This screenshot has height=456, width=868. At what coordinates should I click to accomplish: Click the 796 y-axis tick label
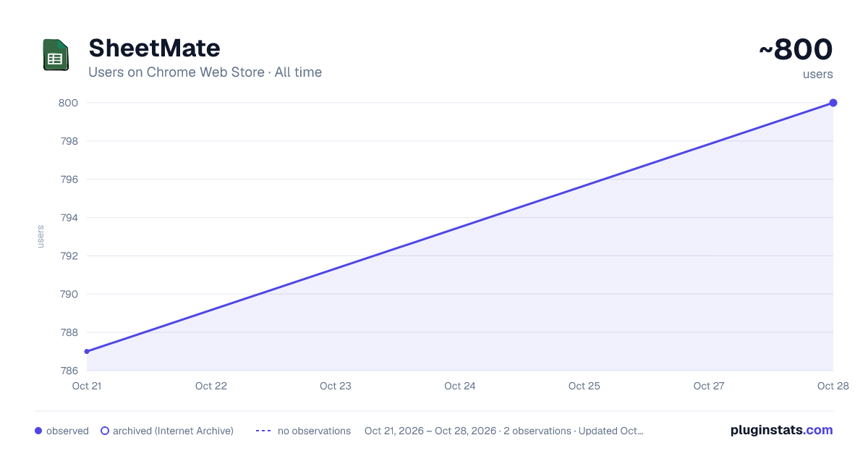[x=68, y=180]
